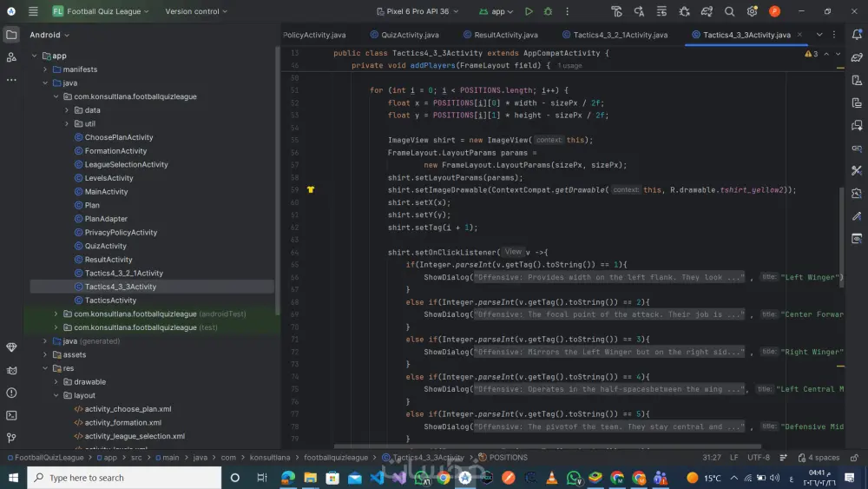Screen dimensions: 868x489
Task: Open the Project tool window folder icon
Action: click(11, 35)
